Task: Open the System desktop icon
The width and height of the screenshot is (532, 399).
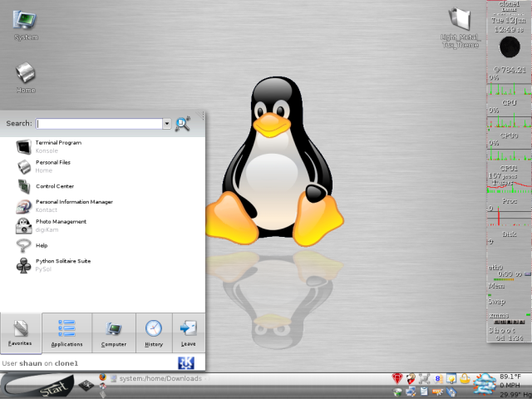Action: click(25, 25)
